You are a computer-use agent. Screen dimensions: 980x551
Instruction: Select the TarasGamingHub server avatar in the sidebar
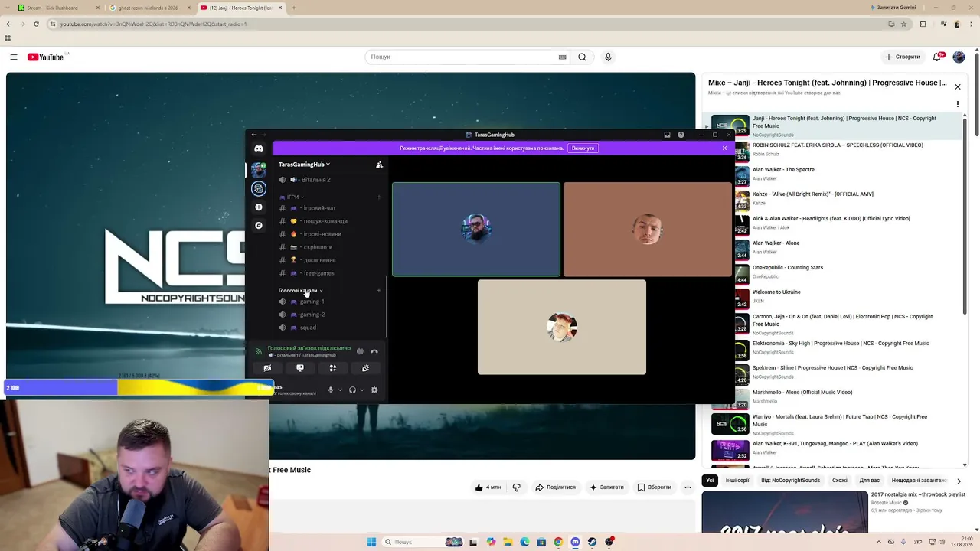[x=259, y=170]
